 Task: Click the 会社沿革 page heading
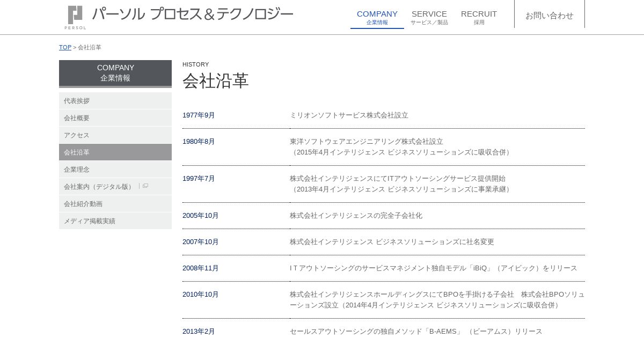[216, 81]
